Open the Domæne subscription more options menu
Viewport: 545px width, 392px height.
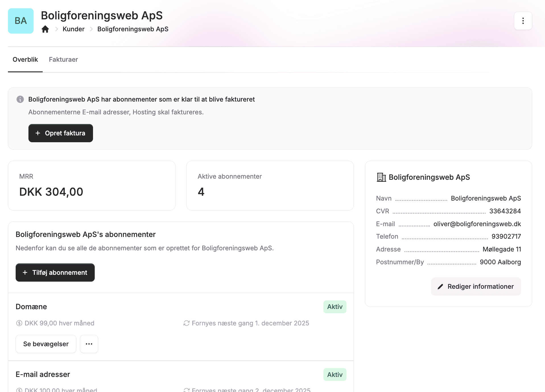pos(89,344)
